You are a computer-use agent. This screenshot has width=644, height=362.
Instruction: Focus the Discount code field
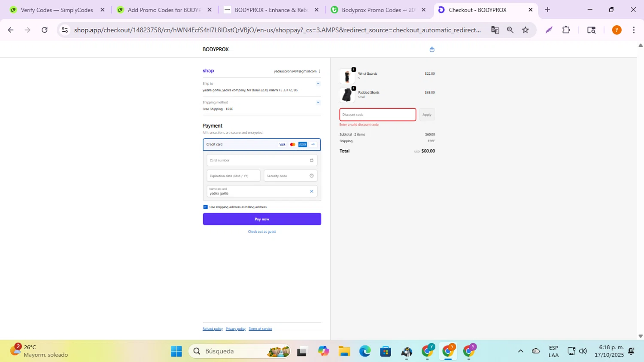[x=378, y=115]
